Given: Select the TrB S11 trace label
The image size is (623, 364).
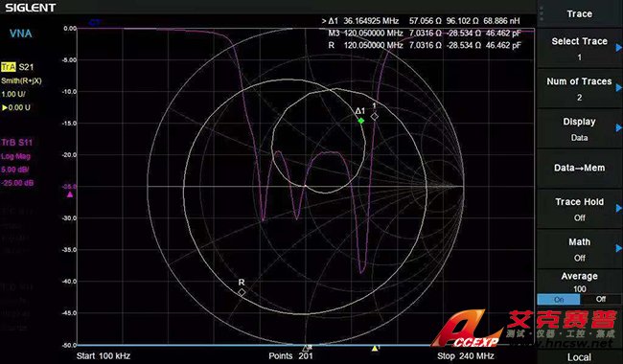Looking at the screenshot, I should tap(17, 143).
